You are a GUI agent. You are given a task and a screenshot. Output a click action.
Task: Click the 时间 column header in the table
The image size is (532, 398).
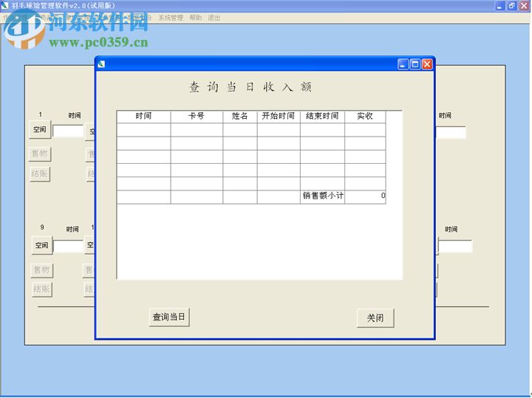(x=143, y=116)
